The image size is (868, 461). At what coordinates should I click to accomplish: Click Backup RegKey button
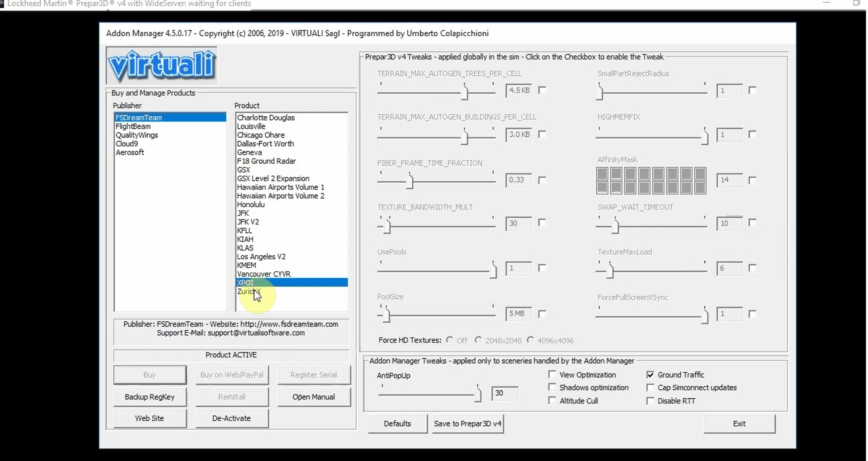(150, 397)
